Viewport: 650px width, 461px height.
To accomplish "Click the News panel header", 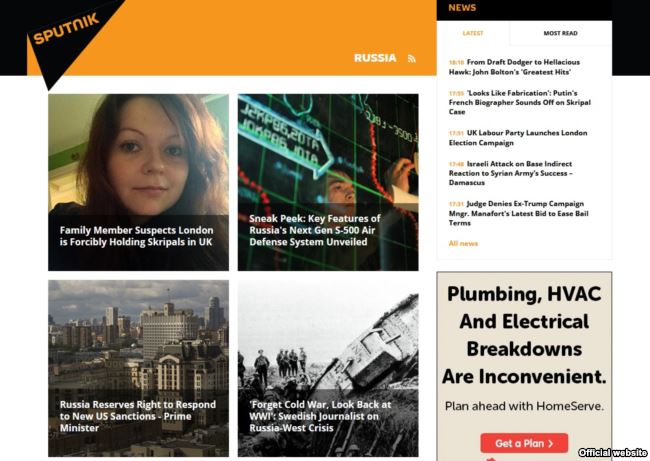I will coord(462,7).
